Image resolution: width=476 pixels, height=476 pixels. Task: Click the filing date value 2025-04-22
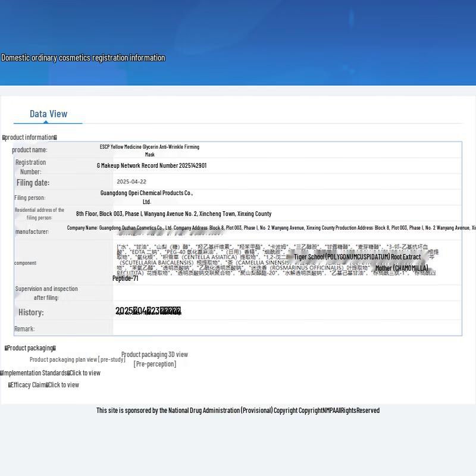(131, 182)
